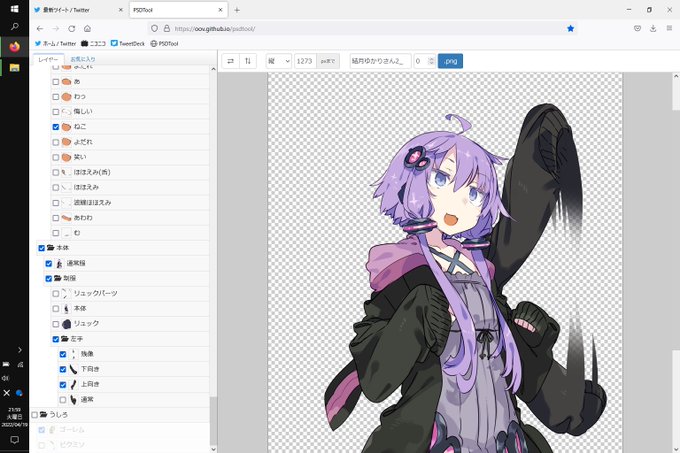Open the ニコニコ bookmark
This screenshot has height=453, width=680.
tap(93, 43)
